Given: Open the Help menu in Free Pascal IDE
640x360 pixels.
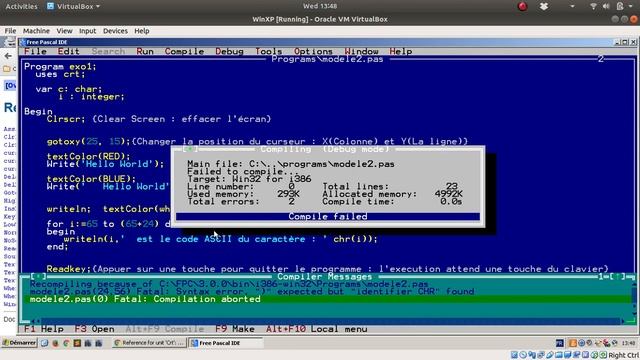Looking at the screenshot, I should pos(400,51).
